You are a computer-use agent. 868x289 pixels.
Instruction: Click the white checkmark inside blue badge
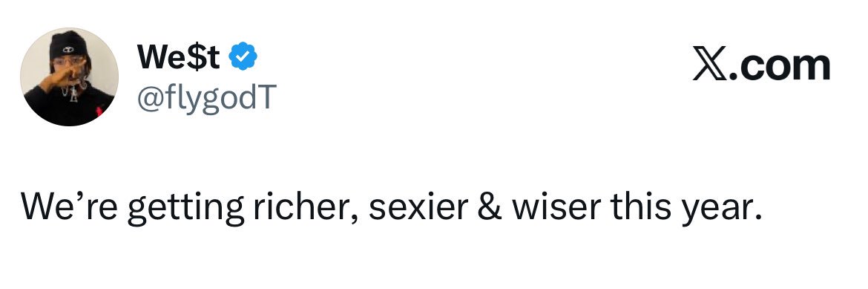[243, 56]
